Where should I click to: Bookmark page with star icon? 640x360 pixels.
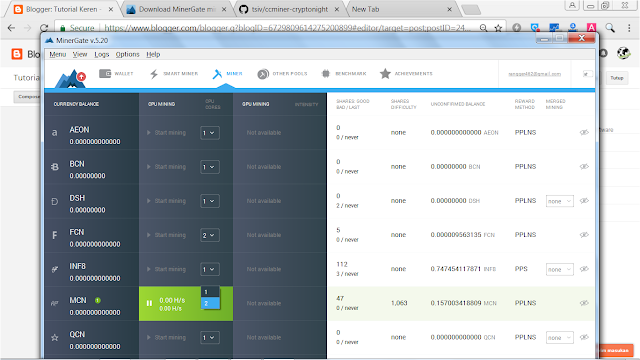tap(498, 28)
